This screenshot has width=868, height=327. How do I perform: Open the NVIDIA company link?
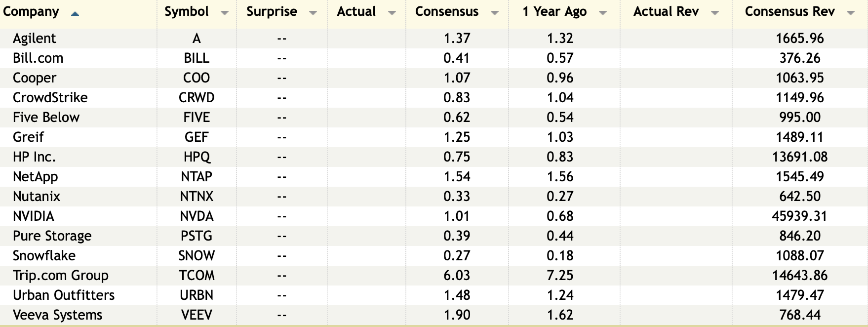pyautogui.click(x=34, y=216)
